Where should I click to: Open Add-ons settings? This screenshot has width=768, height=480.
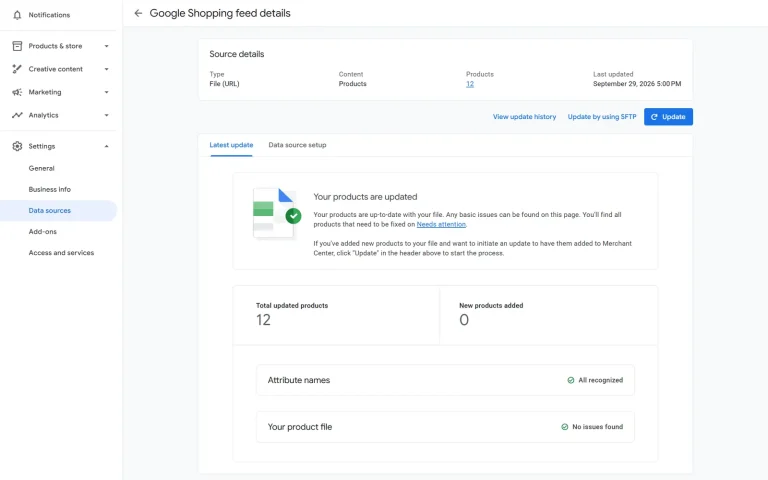(43, 231)
